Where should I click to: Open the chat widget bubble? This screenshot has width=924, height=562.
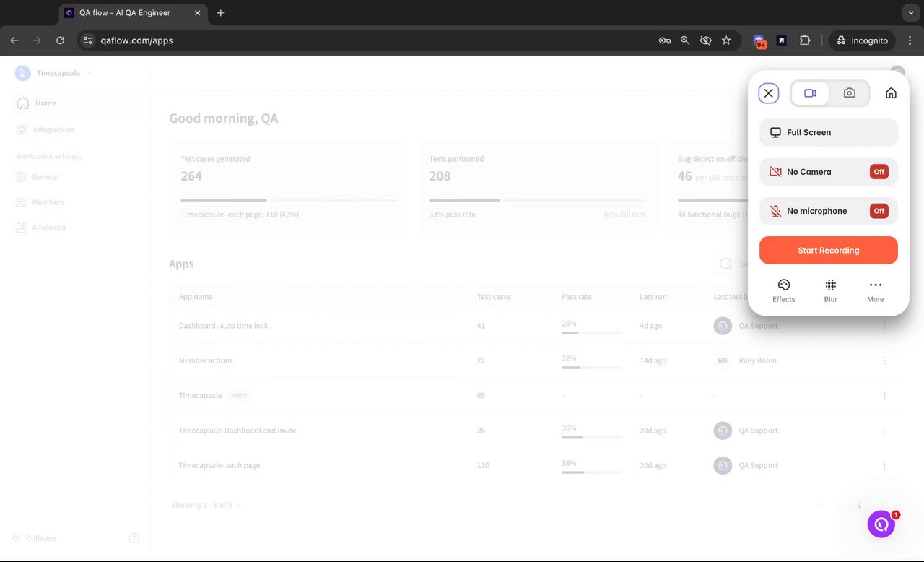click(x=881, y=525)
